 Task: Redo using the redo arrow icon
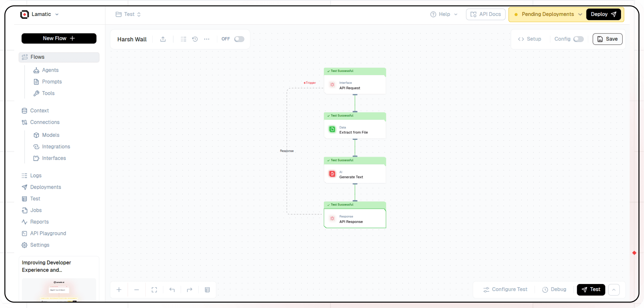click(189, 289)
